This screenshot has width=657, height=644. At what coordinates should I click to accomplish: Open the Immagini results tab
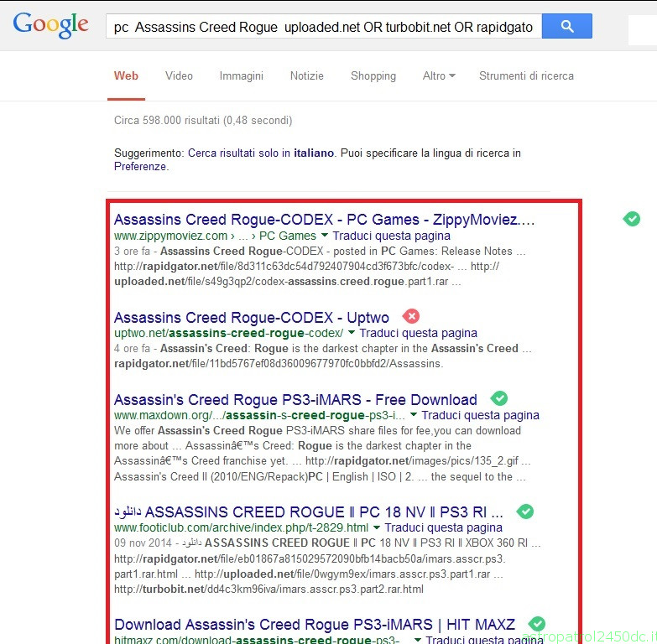(242, 75)
